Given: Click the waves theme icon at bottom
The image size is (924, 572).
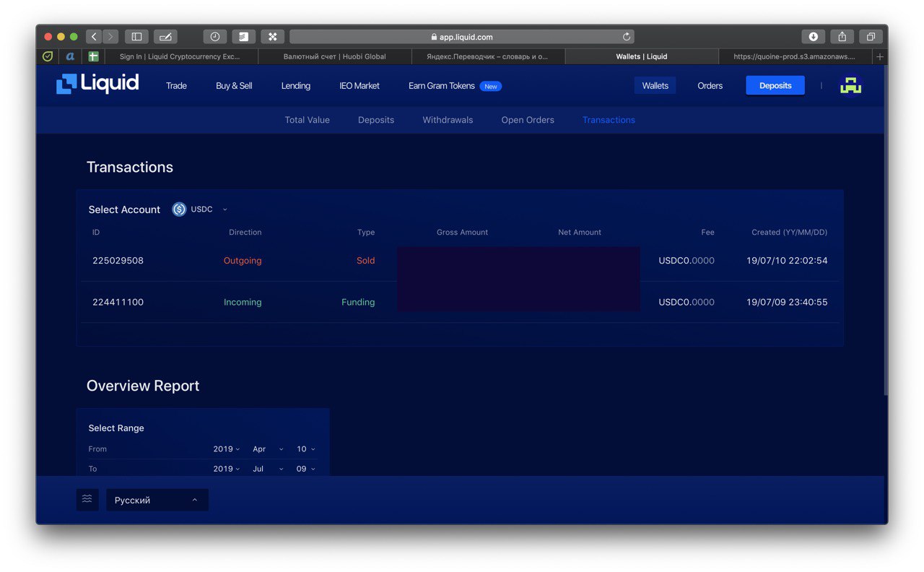Looking at the screenshot, I should 87,499.
